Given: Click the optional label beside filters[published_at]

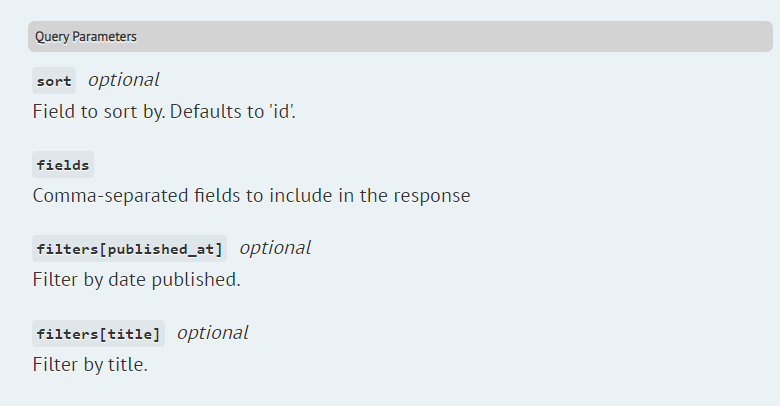Looking at the screenshot, I should [275, 248].
